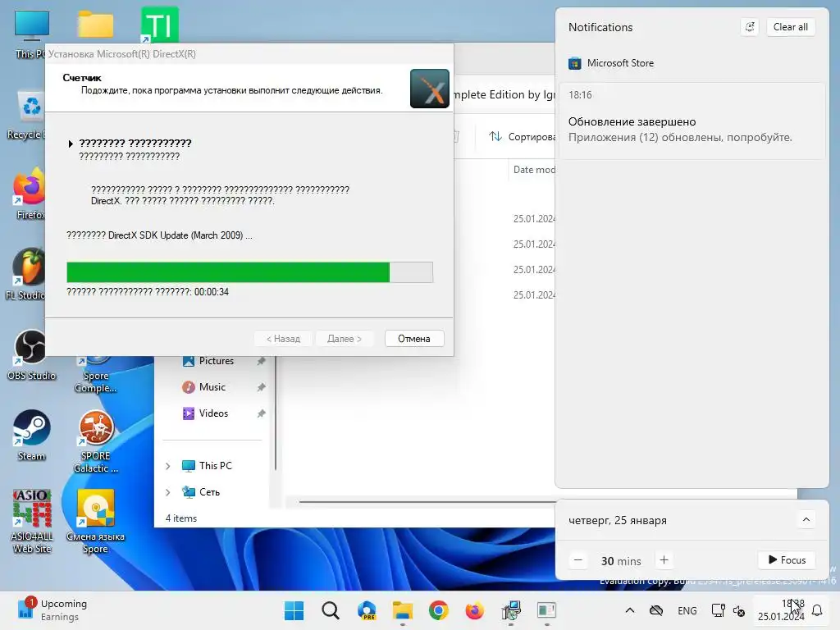840x630 pixels.
Task: Unpin Pictures with its pin icon
Action: [262, 361]
